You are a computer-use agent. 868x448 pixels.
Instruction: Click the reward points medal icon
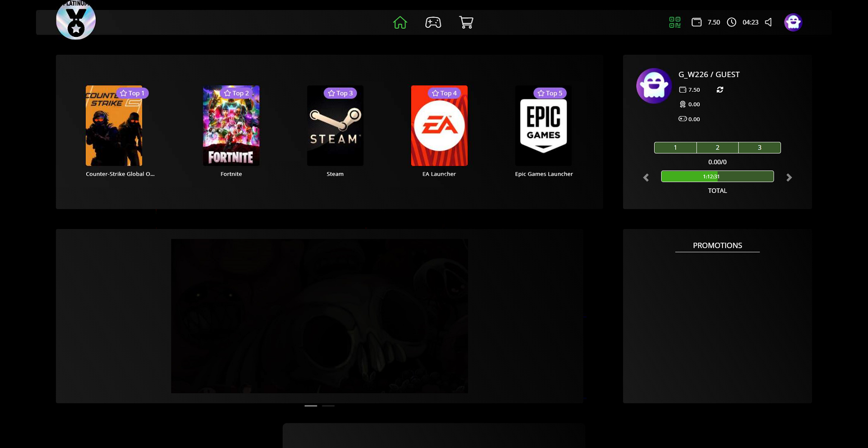tap(682, 104)
